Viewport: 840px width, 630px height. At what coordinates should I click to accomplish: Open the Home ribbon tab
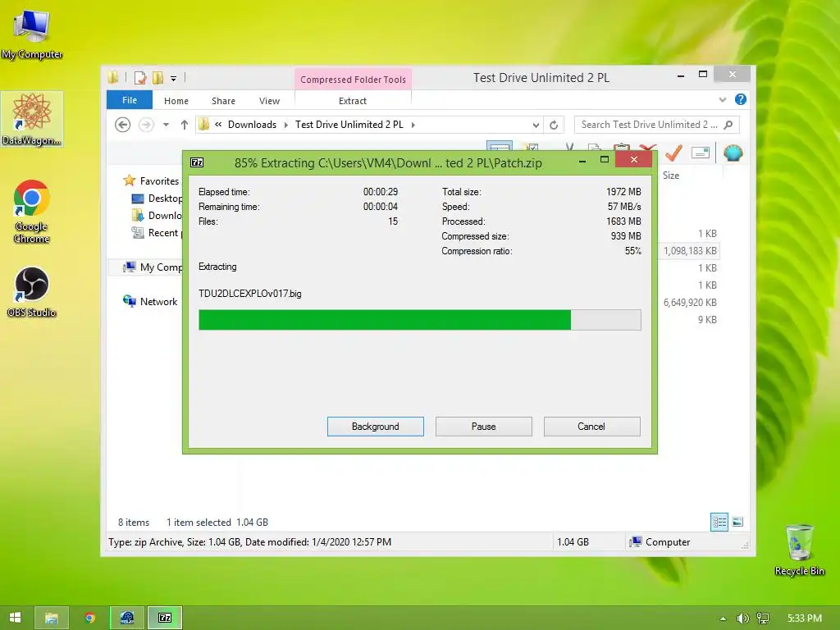point(176,101)
